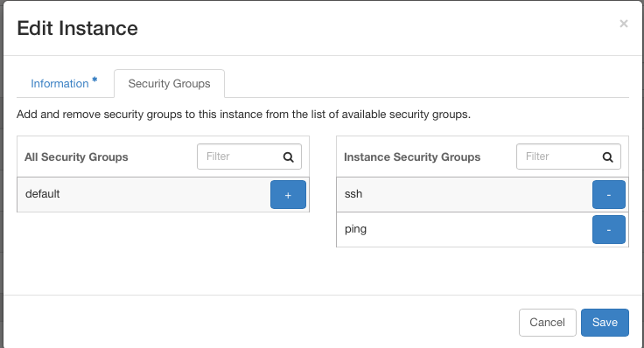Select the Security Groups tab
This screenshot has width=644, height=348.
click(169, 84)
